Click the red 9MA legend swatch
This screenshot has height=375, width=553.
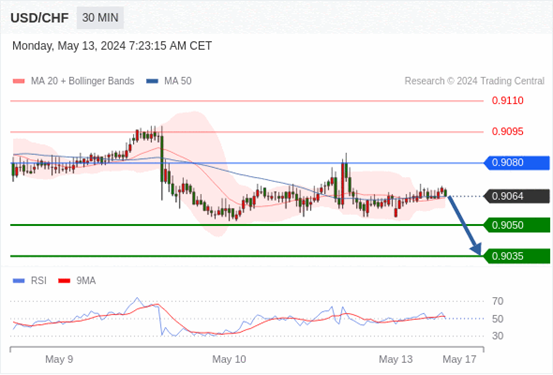point(64,281)
